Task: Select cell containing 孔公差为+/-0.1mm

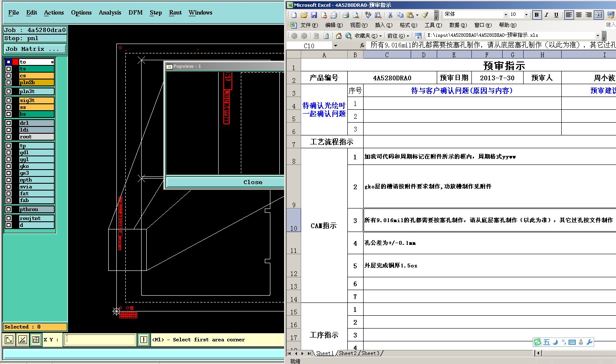Action: pos(490,243)
